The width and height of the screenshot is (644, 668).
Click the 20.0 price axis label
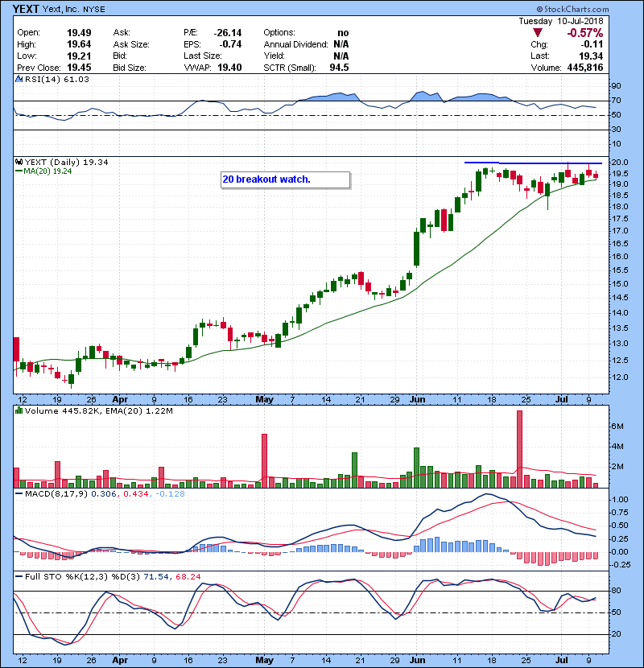coord(620,162)
